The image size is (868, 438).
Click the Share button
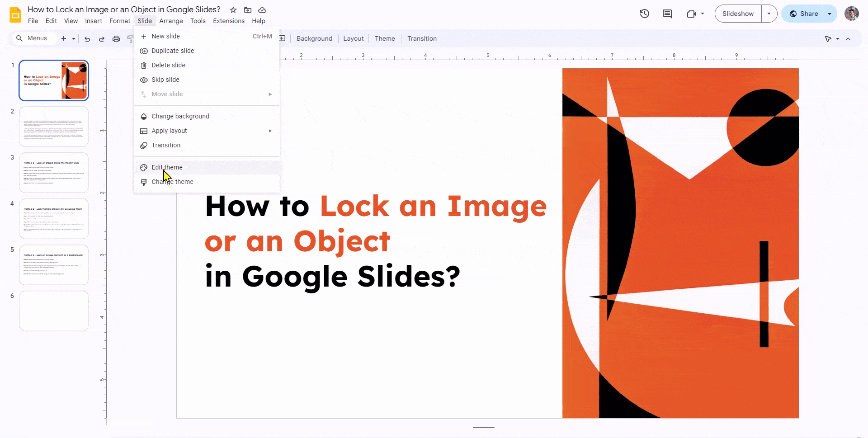804,14
